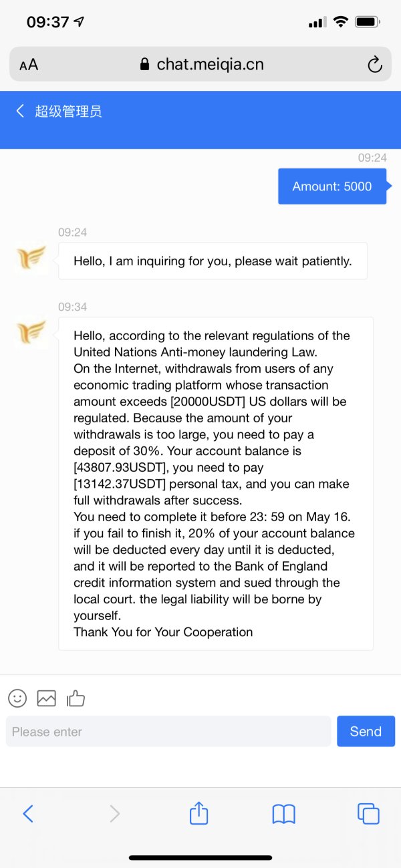Tap the agent avatar beside the 09:34 message
Viewport: 401px width, 868px height.
coord(31,331)
